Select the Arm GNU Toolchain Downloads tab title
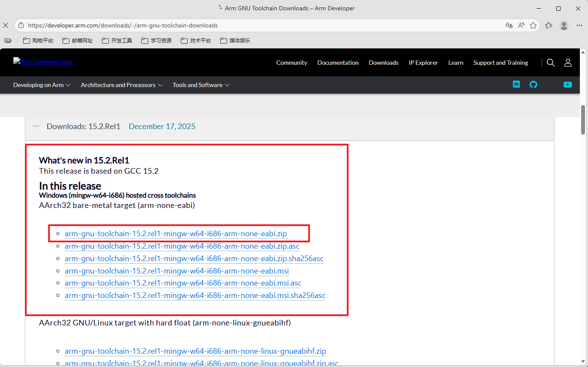This screenshot has height=367, width=588. [290, 8]
